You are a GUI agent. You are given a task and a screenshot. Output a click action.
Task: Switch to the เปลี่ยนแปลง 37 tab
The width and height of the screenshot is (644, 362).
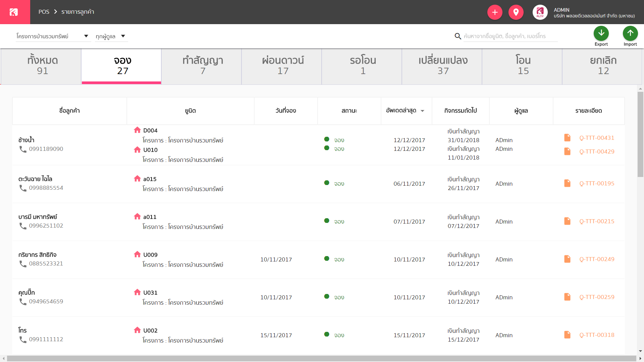coord(442,66)
